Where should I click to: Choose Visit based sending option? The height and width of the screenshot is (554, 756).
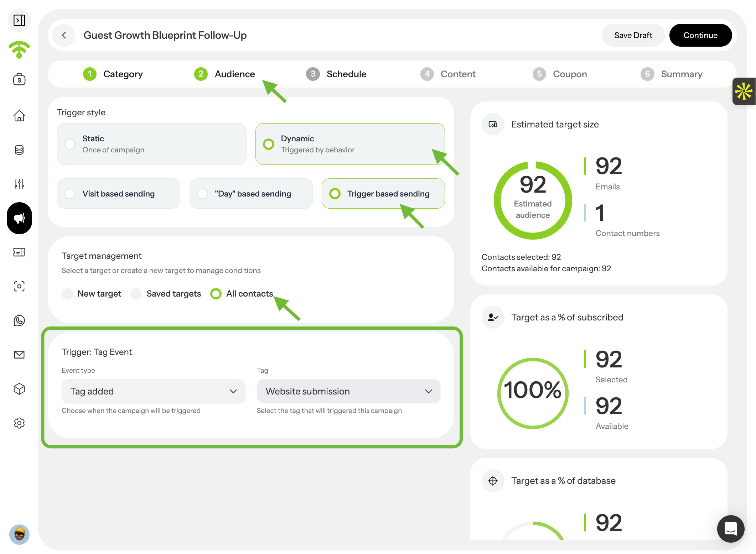click(119, 194)
